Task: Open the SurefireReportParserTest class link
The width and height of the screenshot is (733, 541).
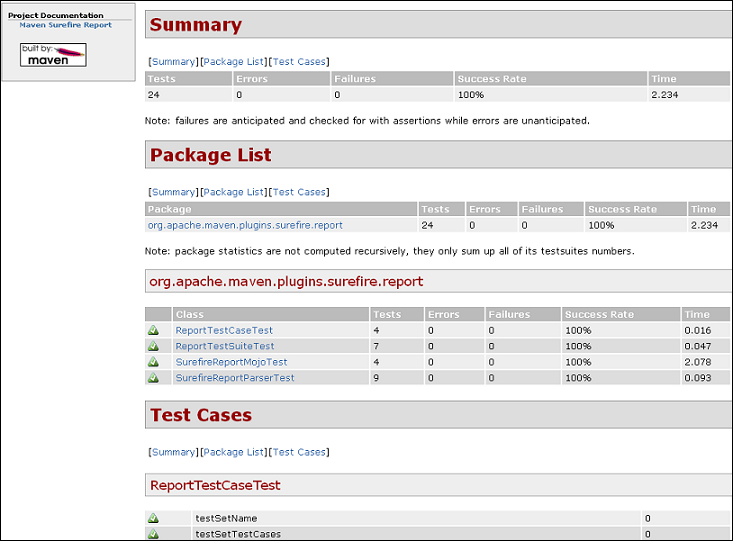Action: click(x=235, y=378)
